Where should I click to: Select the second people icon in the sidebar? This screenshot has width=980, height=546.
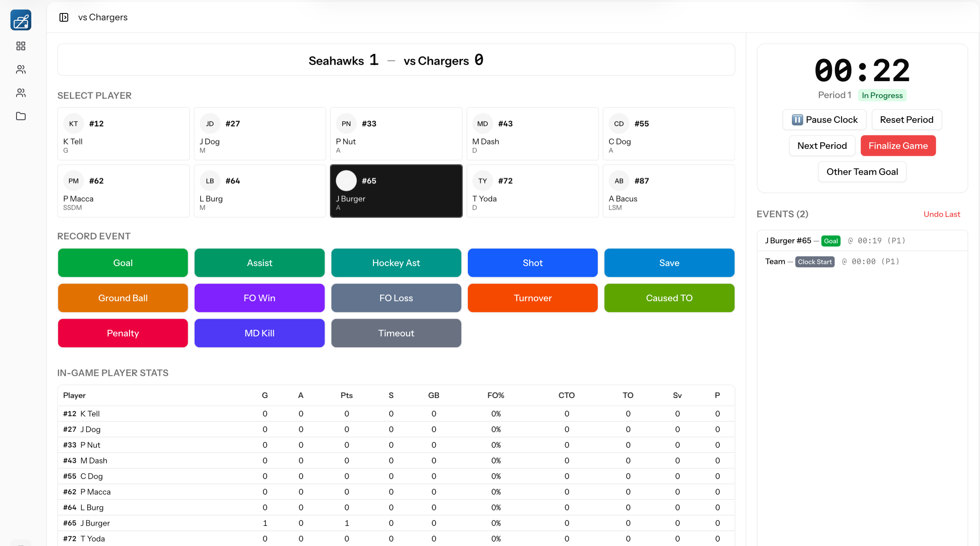click(x=20, y=93)
